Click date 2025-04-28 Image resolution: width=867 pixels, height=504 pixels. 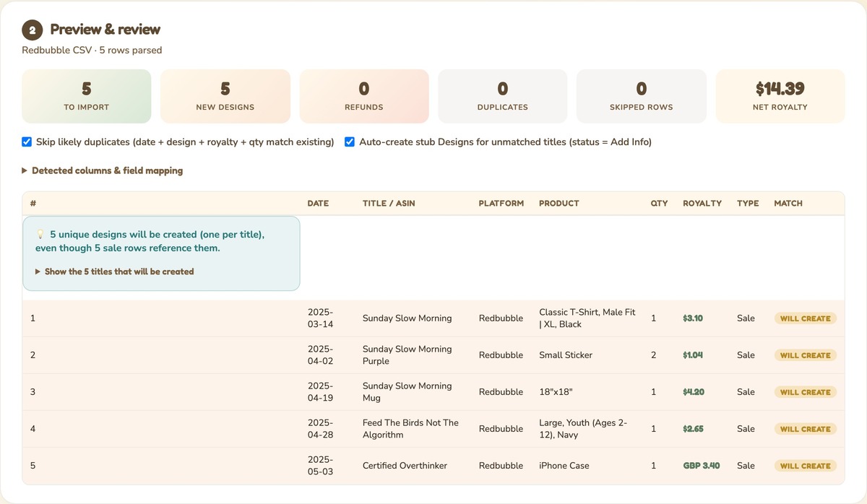point(320,429)
